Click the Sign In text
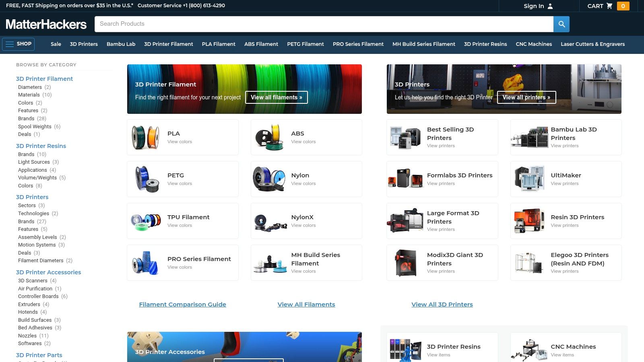The height and width of the screenshot is (362, 644). (534, 6)
